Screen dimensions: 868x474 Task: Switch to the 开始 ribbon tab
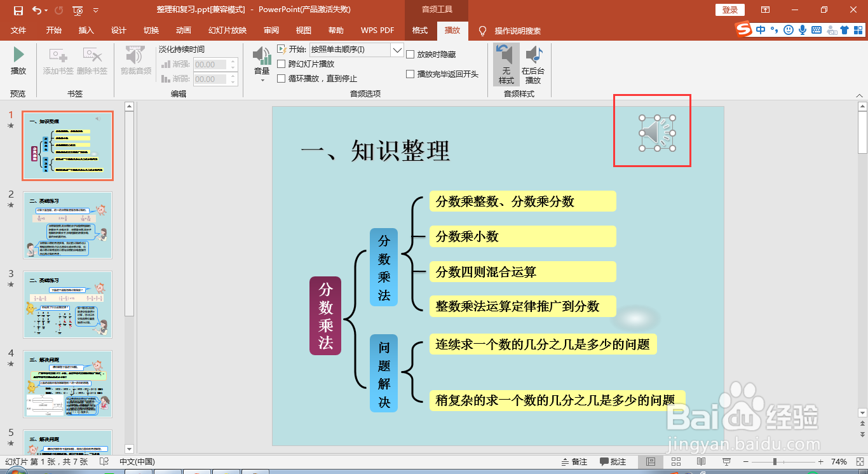(54, 30)
